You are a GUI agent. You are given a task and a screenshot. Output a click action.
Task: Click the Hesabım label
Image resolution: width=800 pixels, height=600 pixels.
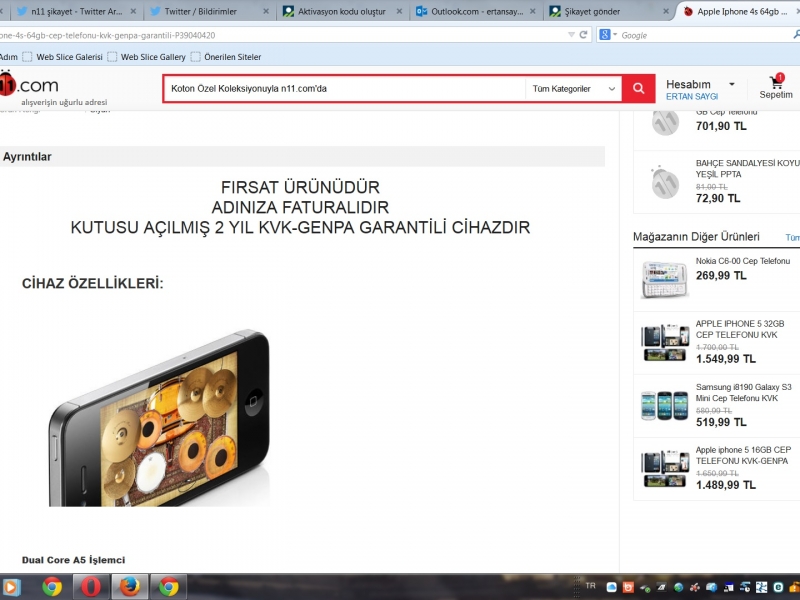[x=688, y=84]
